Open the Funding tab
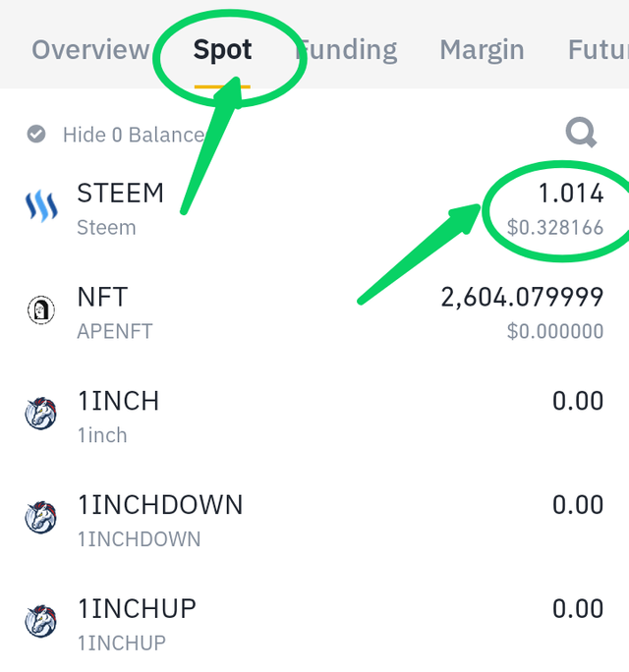The height and width of the screenshot is (672, 629). [350, 49]
